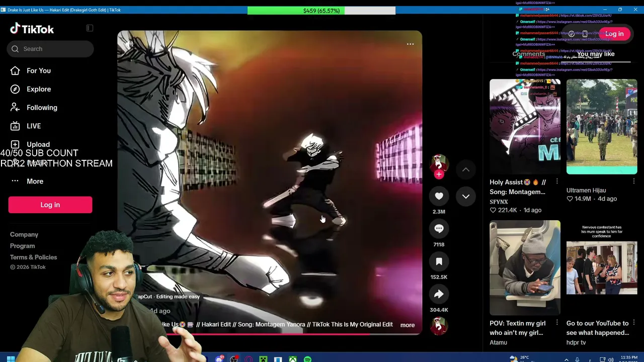Open the Holy Assist video thumbnail
The width and height of the screenshot is (644, 362).
click(525, 127)
